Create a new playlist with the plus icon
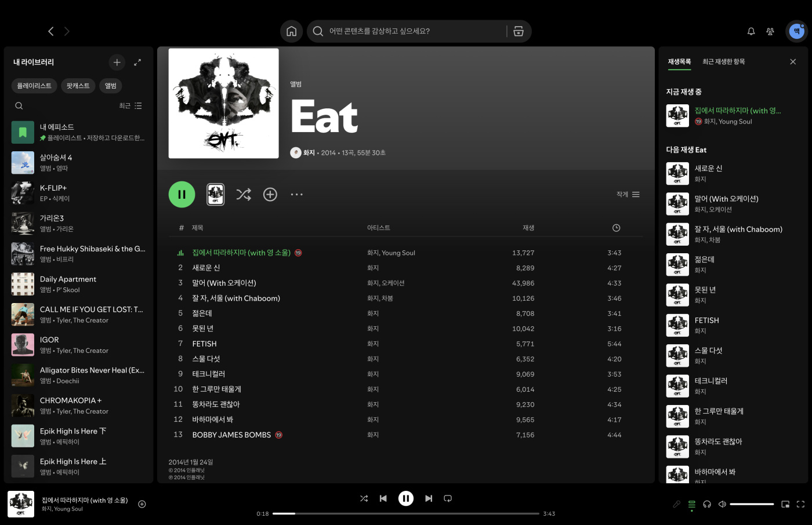The width and height of the screenshot is (812, 525). (x=117, y=62)
